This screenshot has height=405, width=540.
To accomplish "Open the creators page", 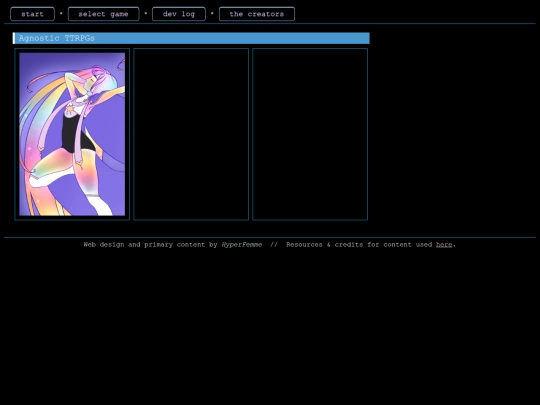I will pyautogui.click(x=257, y=14).
